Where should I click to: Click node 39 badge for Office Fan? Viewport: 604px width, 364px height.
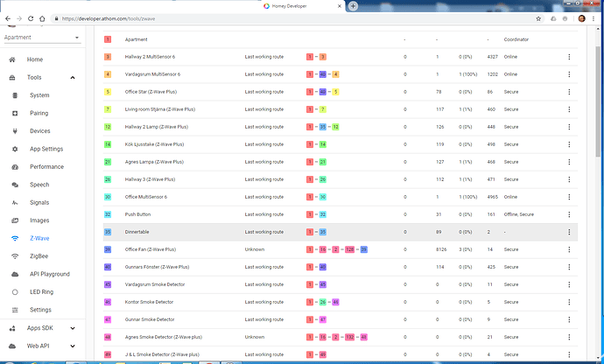tap(108, 249)
